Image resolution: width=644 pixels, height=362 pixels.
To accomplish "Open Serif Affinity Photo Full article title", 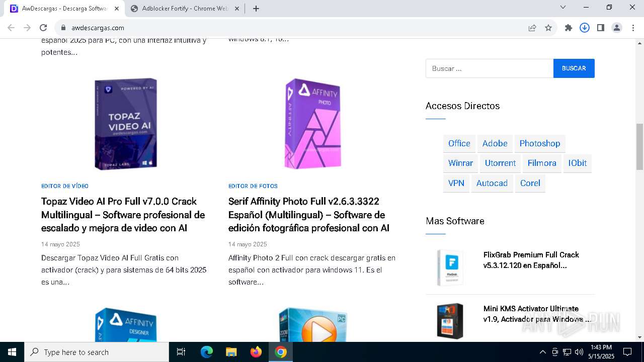I will tap(309, 215).
